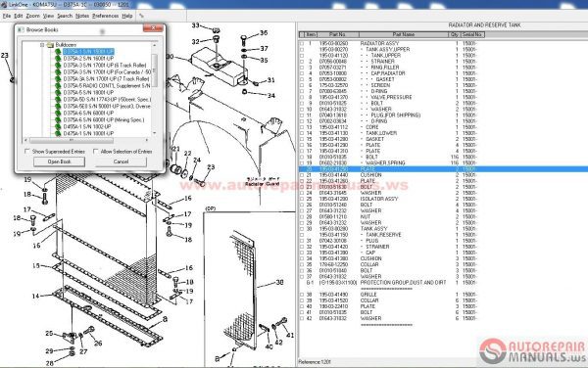Click horizontal scrollbar thumb in book list

pyautogui.click(x=72, y=140)
